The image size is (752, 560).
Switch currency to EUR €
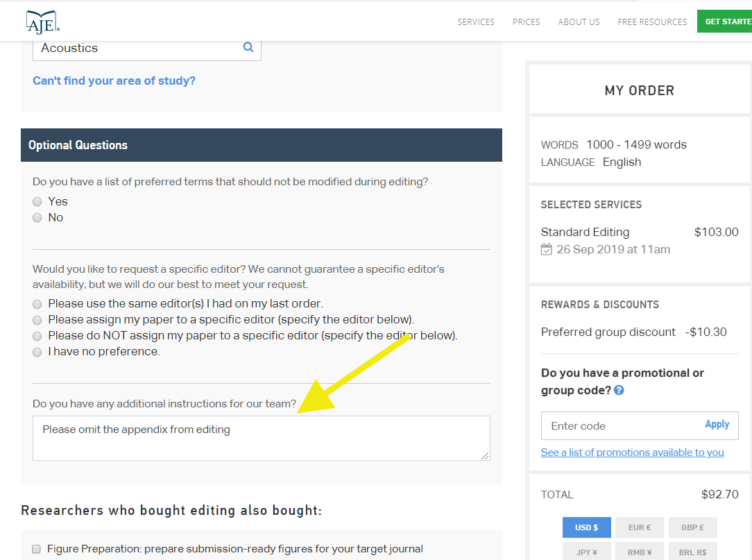click(x=640, y=527)
